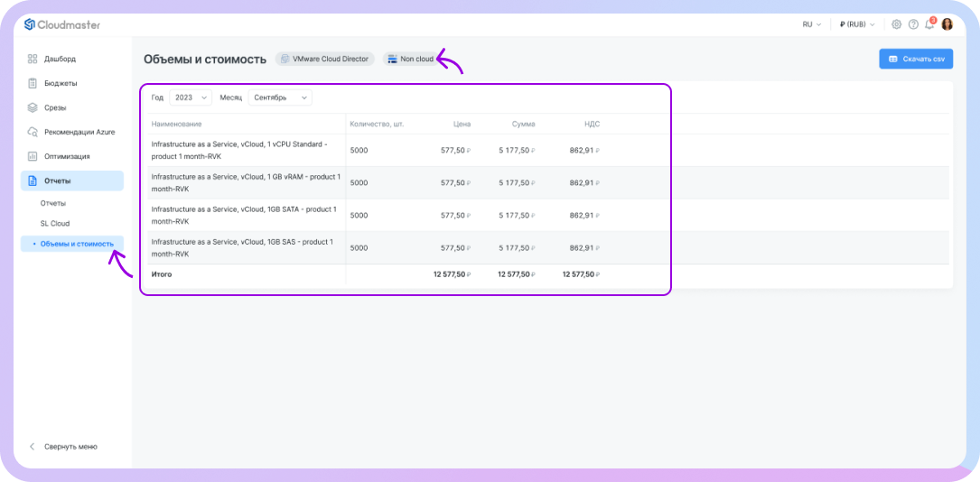
Task: Open the ₽ (RUB) currency selector
Action: click(858, 24)
